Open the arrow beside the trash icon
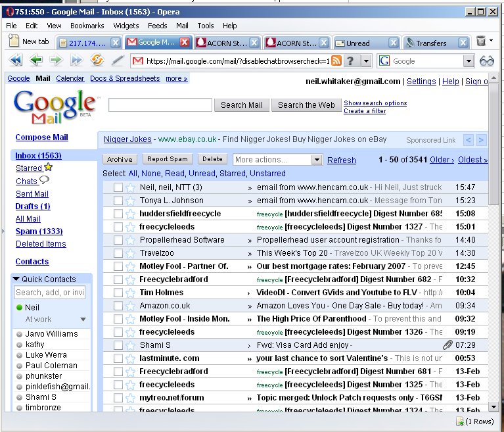The image size is (504, 432). point(491,41)
